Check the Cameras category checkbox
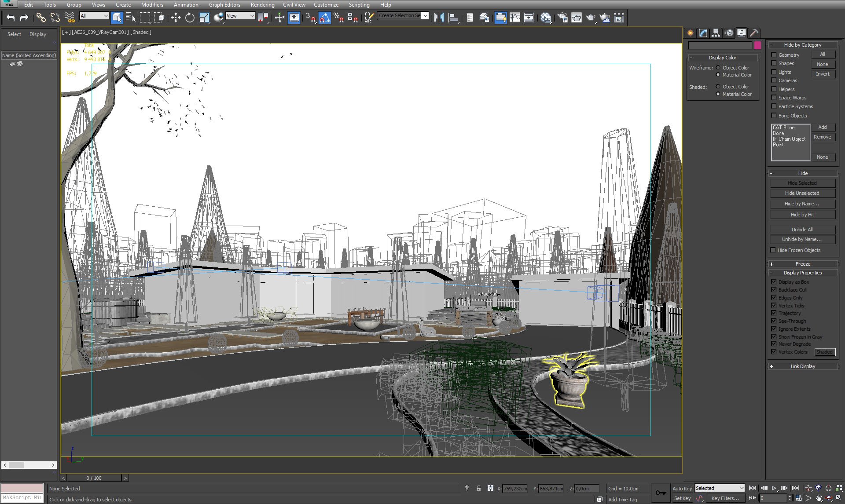 (774, 80)
